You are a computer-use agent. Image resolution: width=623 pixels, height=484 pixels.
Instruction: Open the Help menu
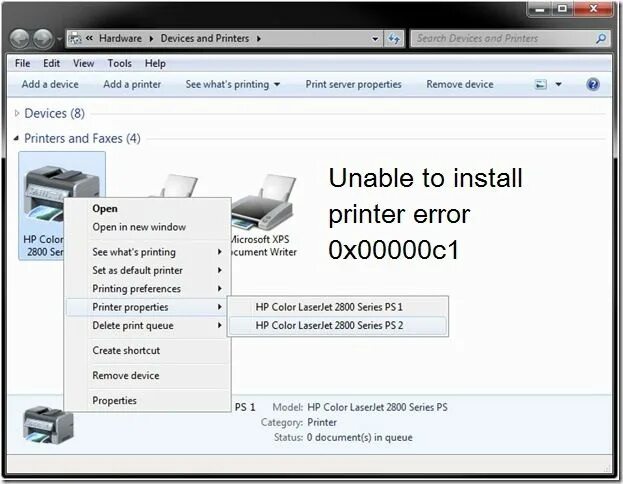point(155,64)
